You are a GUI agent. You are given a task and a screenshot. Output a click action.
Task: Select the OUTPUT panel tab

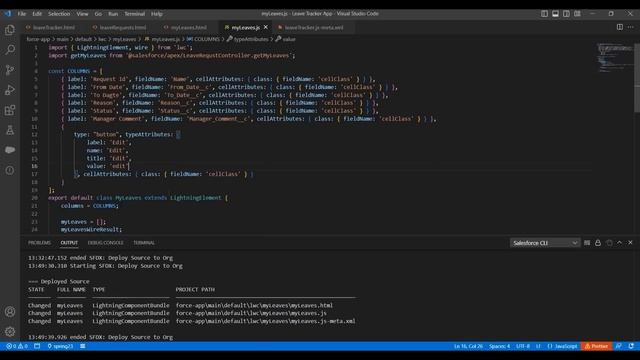69,243
